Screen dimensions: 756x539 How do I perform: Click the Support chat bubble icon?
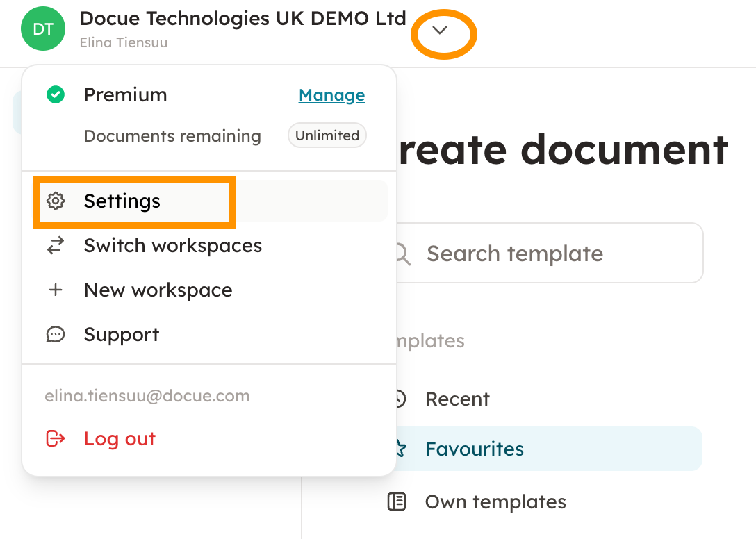point(56,335)
